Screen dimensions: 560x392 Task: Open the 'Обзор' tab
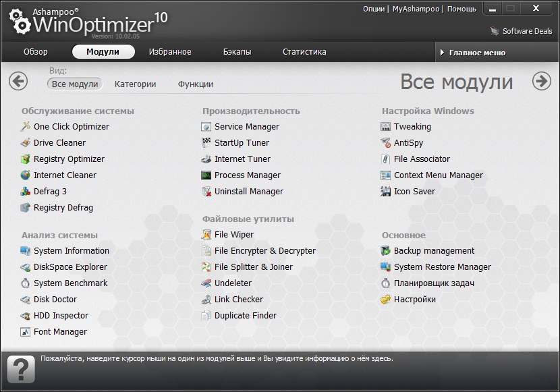(x=36, y=52)
